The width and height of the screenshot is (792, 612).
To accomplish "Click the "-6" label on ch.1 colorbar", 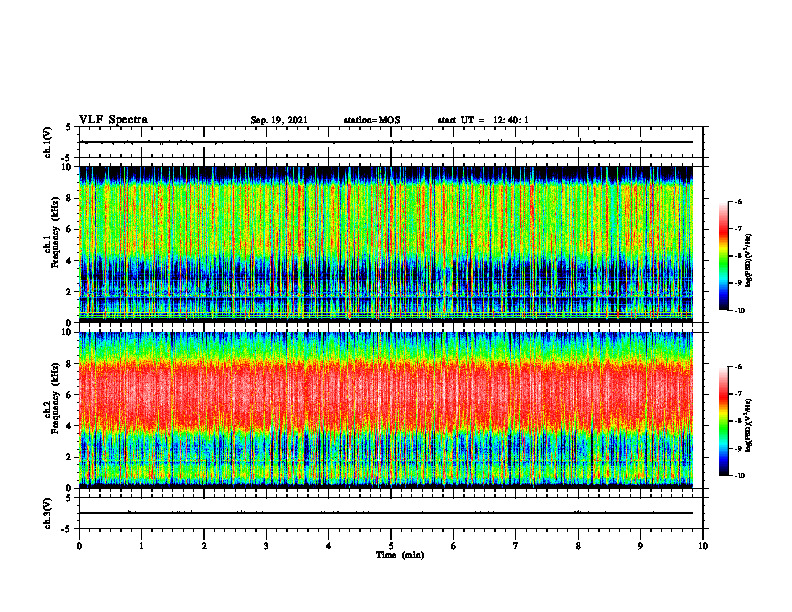I will point(739,202).
